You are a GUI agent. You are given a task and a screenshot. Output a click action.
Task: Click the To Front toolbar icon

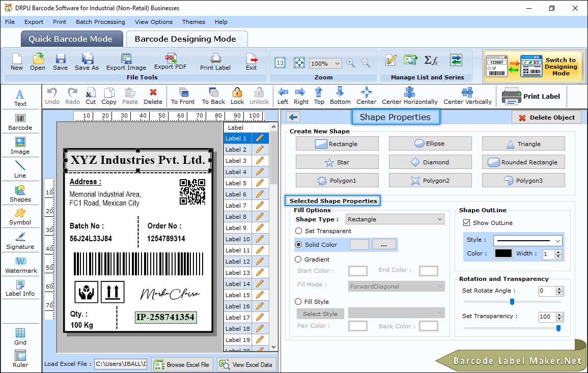pos(183,96)
